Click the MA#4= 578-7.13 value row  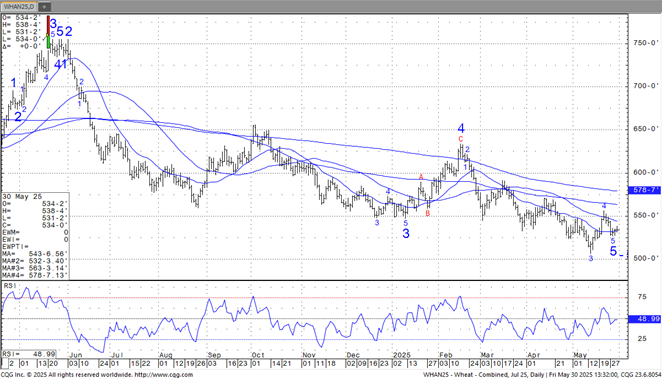(x=35, y=275)
